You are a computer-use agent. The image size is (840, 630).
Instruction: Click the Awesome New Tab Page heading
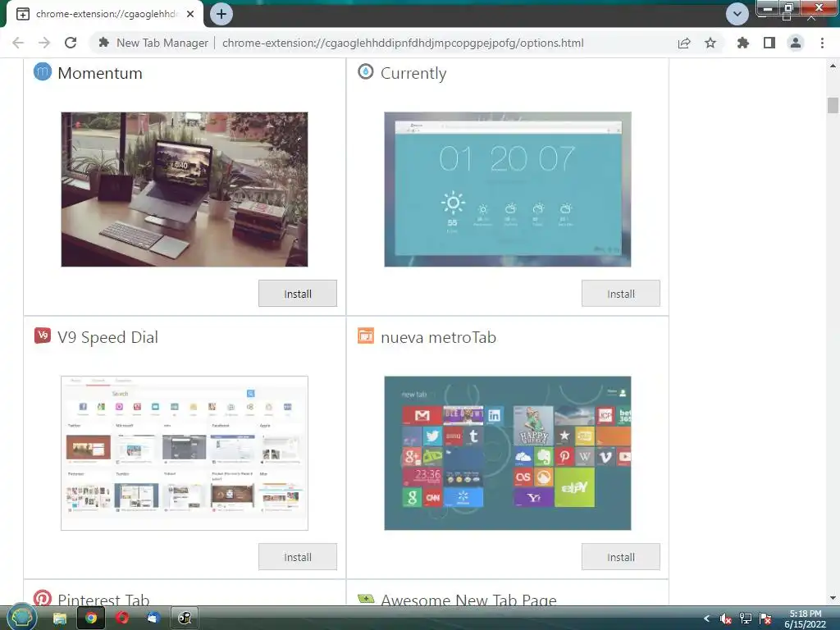pyautogui.click(x=468, y=600)
